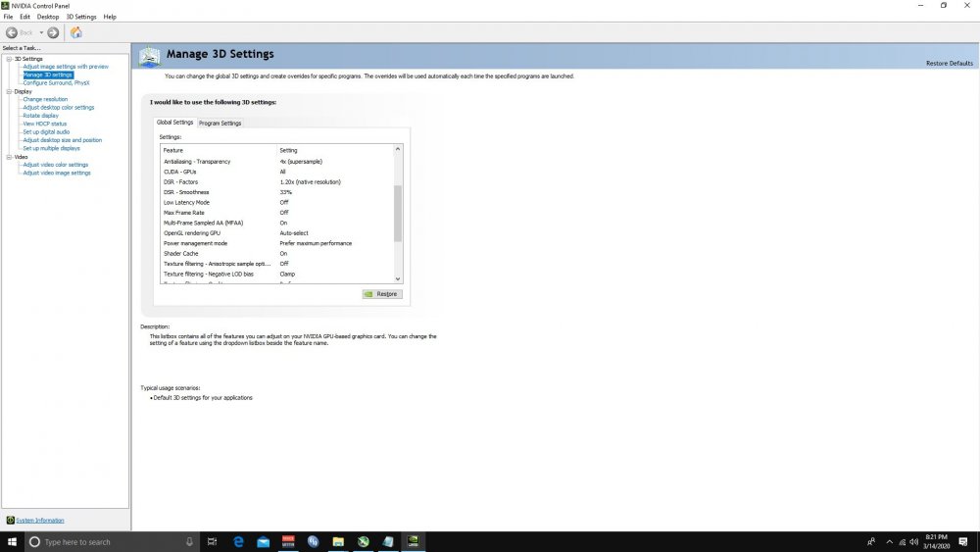Viewport: 980px width, 552px height.
Task: Launch Microsoft Edge from taskbar
Action: (238, 542)
